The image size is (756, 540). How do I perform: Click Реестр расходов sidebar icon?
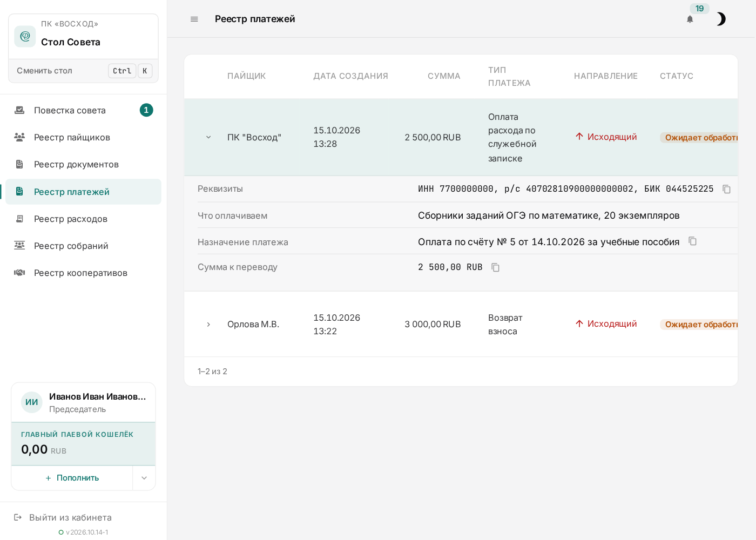coord(19,219)
